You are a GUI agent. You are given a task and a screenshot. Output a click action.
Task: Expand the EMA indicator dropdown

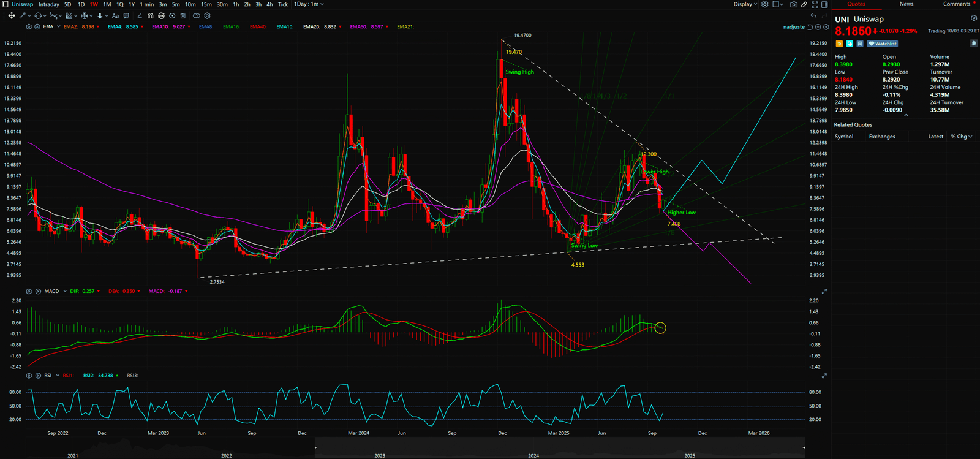[58, 27]
